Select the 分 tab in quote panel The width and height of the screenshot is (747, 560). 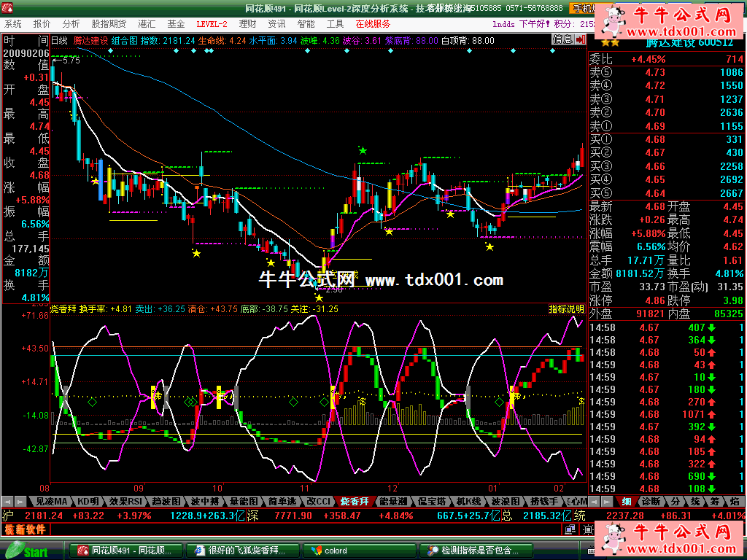coord(676,502)
